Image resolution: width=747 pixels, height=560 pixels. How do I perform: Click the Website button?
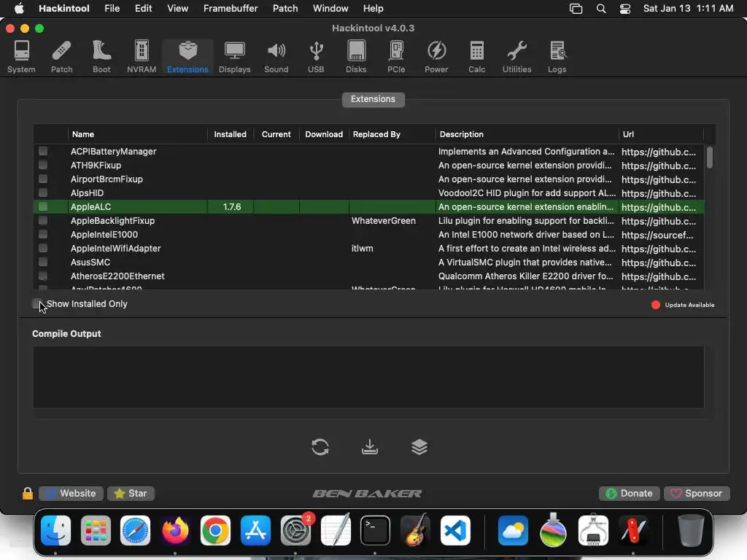[x=71, y=494]
